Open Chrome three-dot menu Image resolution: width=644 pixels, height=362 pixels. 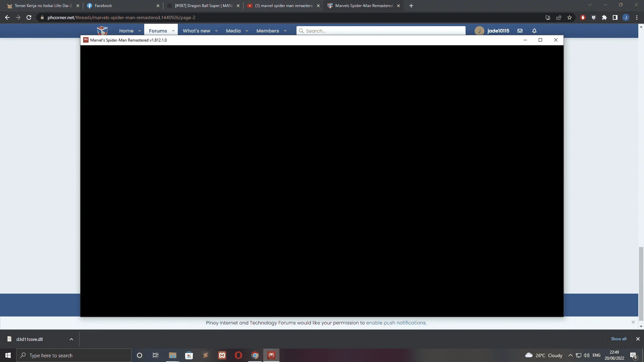(x=637, y=17)
